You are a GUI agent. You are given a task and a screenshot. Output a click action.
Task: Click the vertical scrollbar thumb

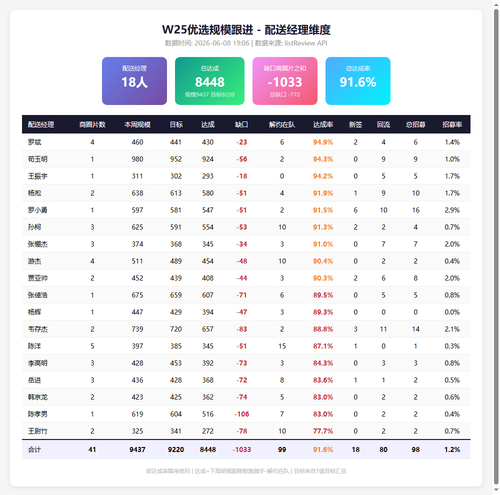(x=496, y=247)
